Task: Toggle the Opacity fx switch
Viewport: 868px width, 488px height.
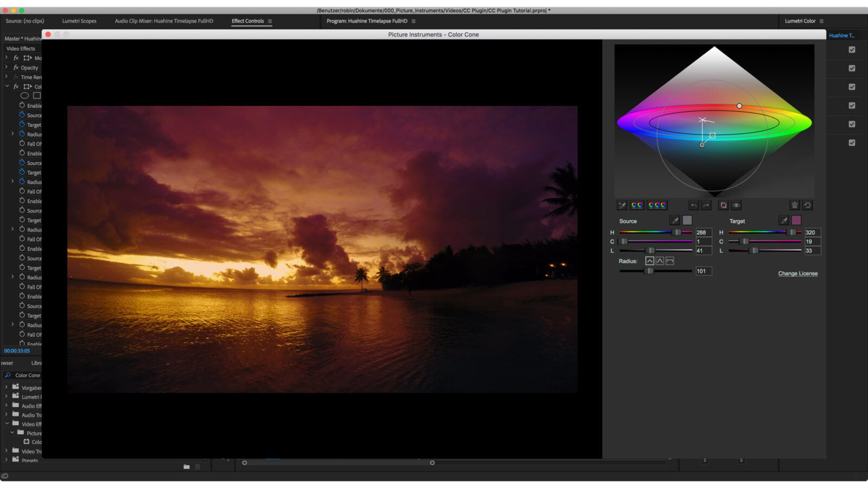Action: 16,68
